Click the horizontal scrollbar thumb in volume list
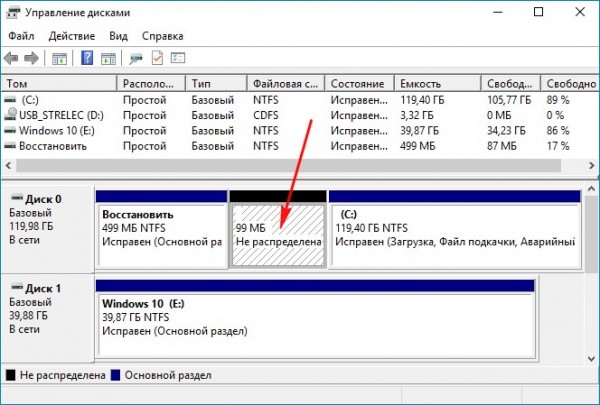Screen dimensions: 600x405 point(289,165)
